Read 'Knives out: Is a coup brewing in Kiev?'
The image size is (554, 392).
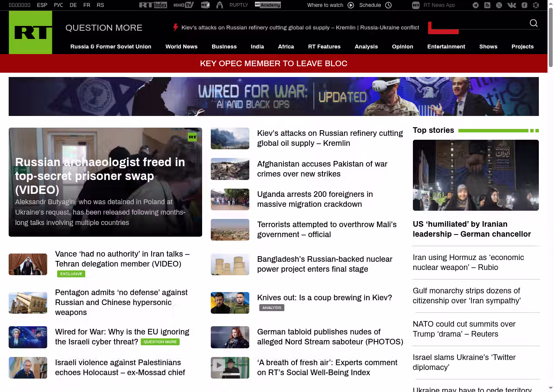pos(324,298)
